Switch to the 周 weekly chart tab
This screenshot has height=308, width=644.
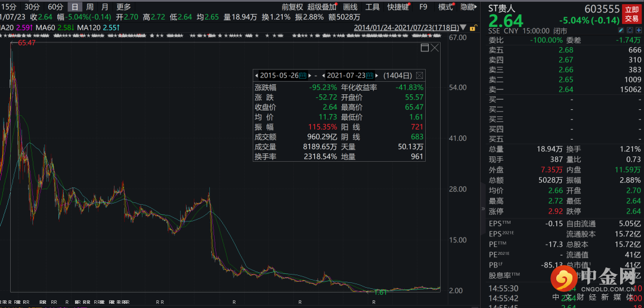coord(89,7)
